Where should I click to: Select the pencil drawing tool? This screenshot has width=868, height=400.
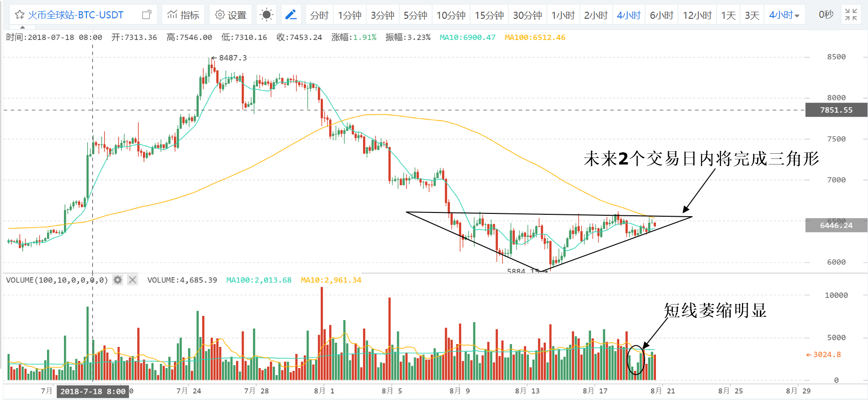click(291, 15)
